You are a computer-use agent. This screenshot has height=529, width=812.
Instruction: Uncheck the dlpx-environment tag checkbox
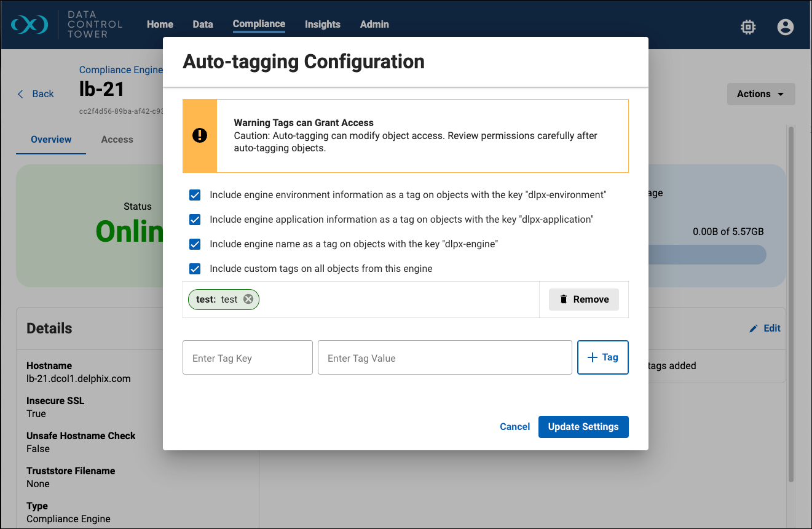(x=195, y=195)
